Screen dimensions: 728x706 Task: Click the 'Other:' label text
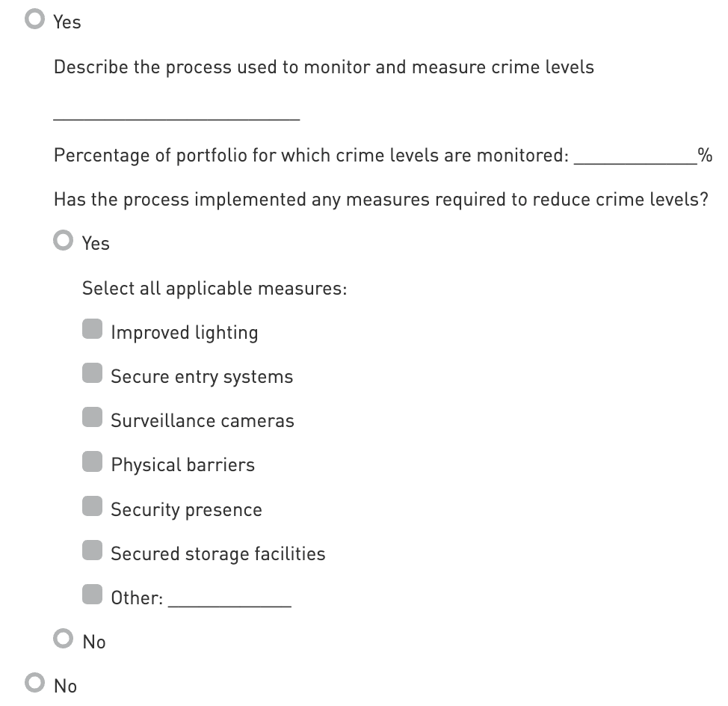[137, 598]
